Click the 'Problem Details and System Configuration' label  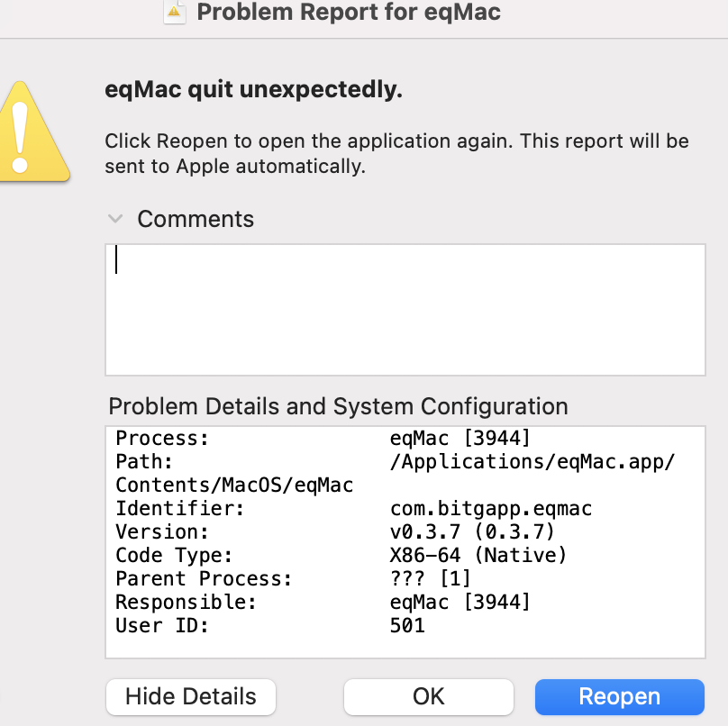point(339,406)
